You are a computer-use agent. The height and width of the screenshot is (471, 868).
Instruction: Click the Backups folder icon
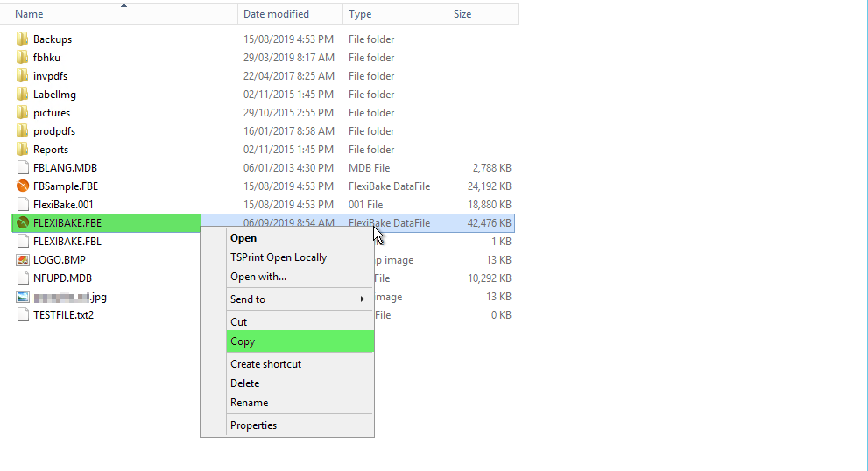point(22,39)
